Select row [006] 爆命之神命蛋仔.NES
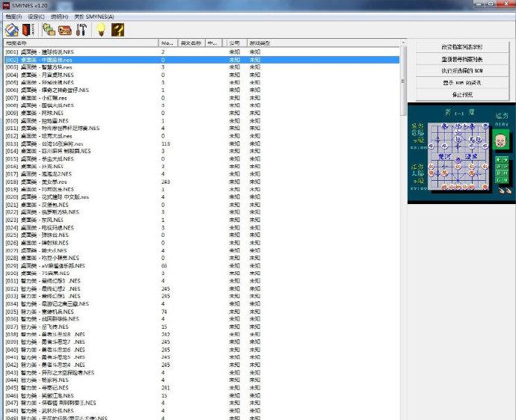 coord(202,90)
